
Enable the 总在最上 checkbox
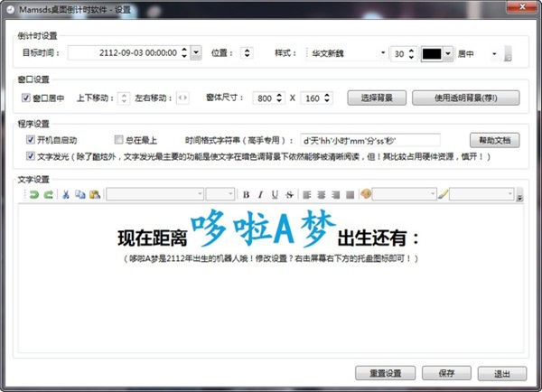tap(118, 140)
